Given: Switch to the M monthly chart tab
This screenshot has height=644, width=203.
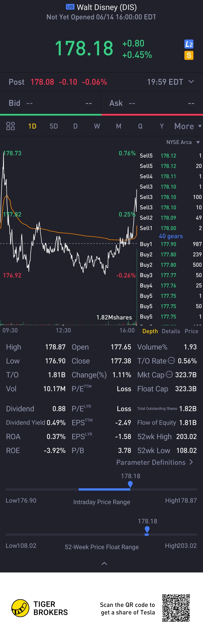Looking at the screenshot, I should point(119,126).
